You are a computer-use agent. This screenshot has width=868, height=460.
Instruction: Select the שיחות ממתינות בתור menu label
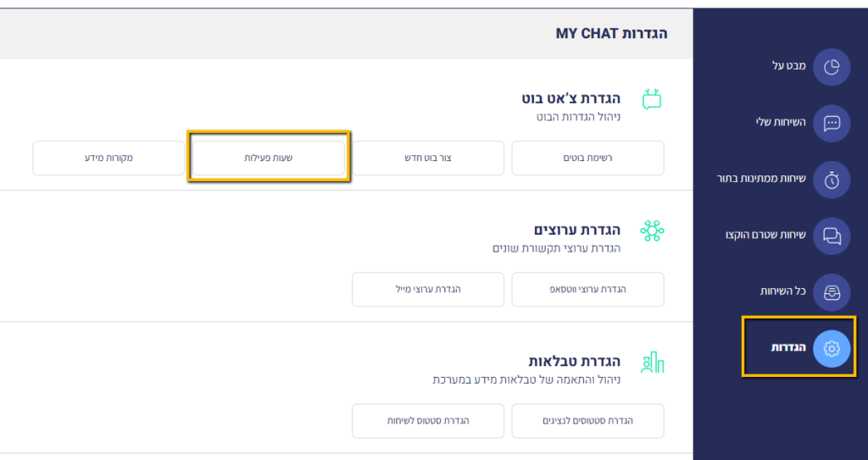point(761,178)
